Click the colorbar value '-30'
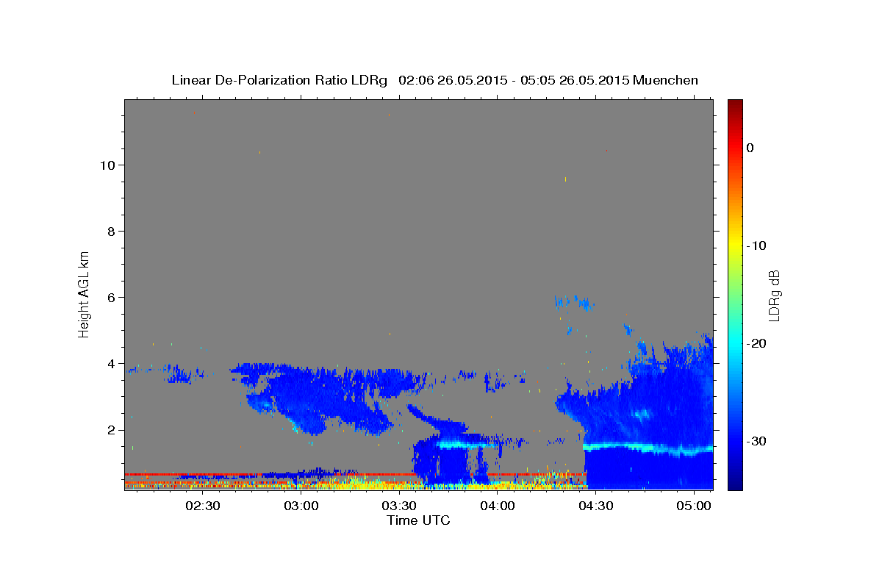 pyautogui.click(x=757, y=441)
